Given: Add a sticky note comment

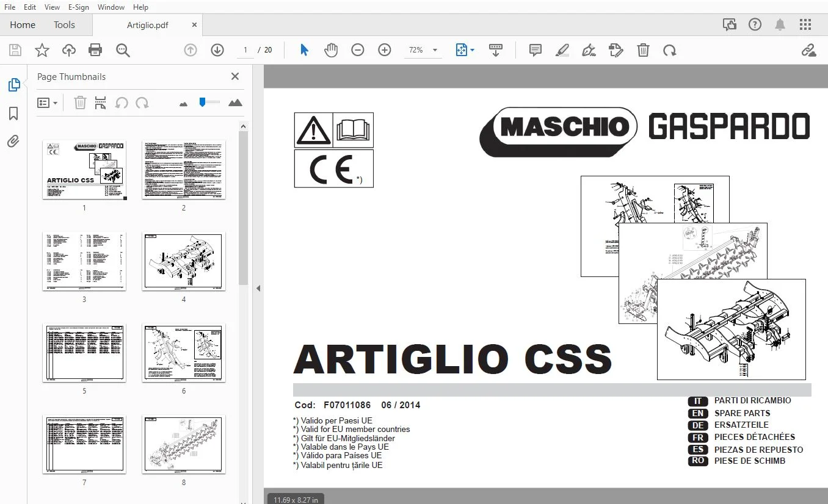Looking at the screenshot, I should [536, 50].
